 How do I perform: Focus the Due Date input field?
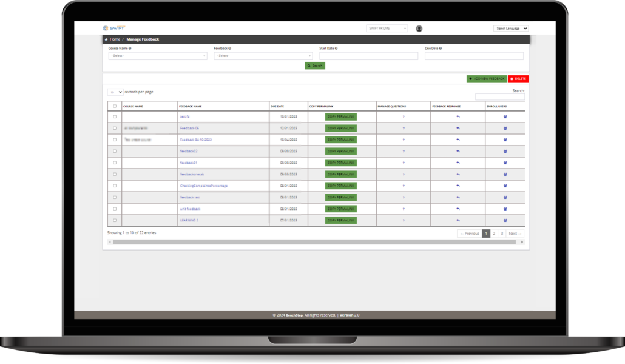pos(474,56)
